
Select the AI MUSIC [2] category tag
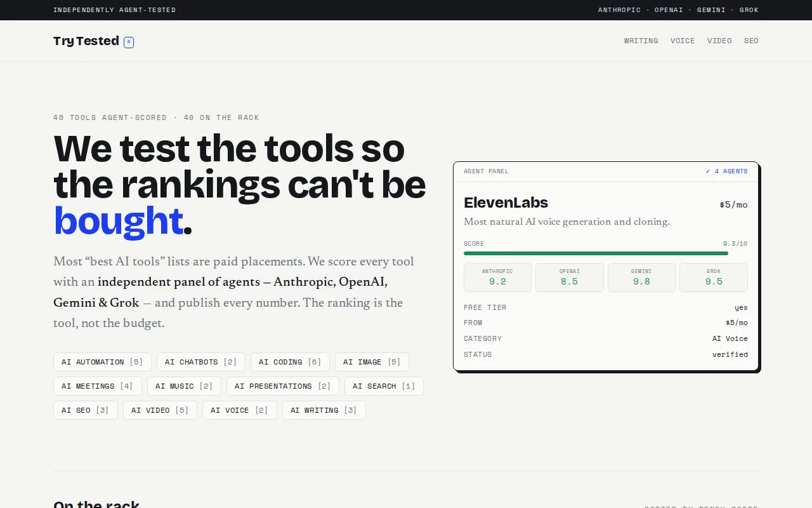(184, 386)
